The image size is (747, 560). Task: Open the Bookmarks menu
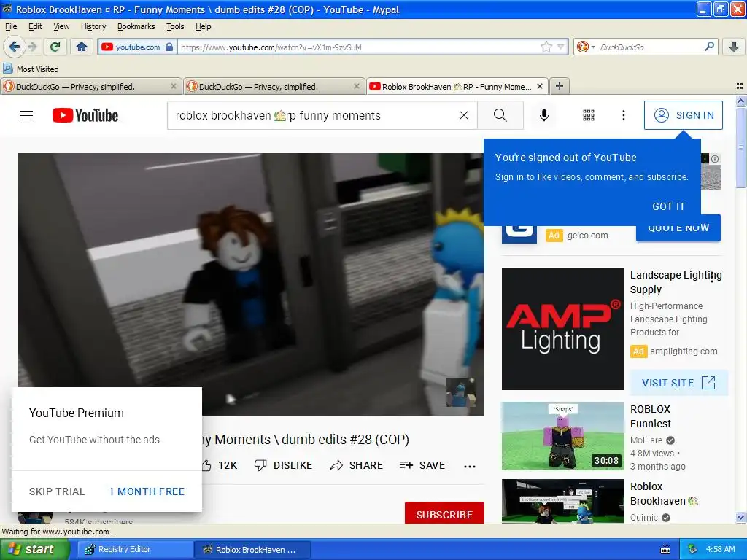(136, 26)
